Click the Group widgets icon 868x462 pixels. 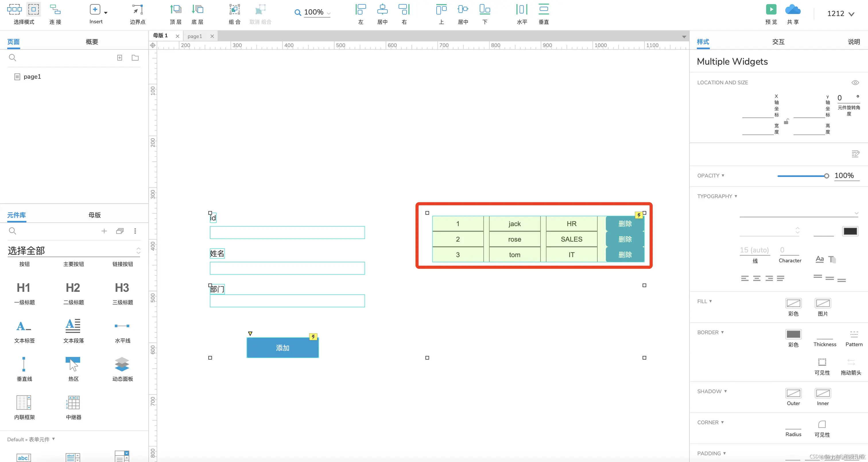click(x=235, y=9)
